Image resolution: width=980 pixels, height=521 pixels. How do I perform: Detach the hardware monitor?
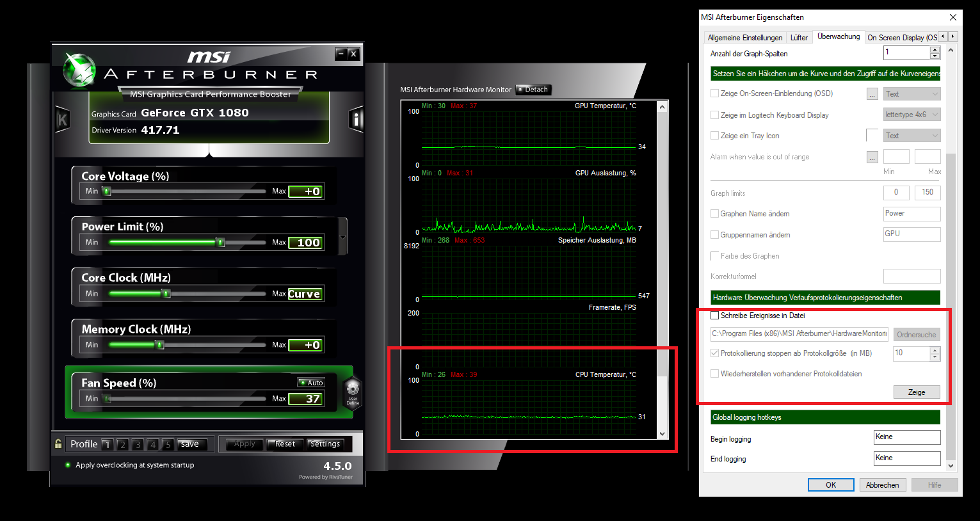533,90
